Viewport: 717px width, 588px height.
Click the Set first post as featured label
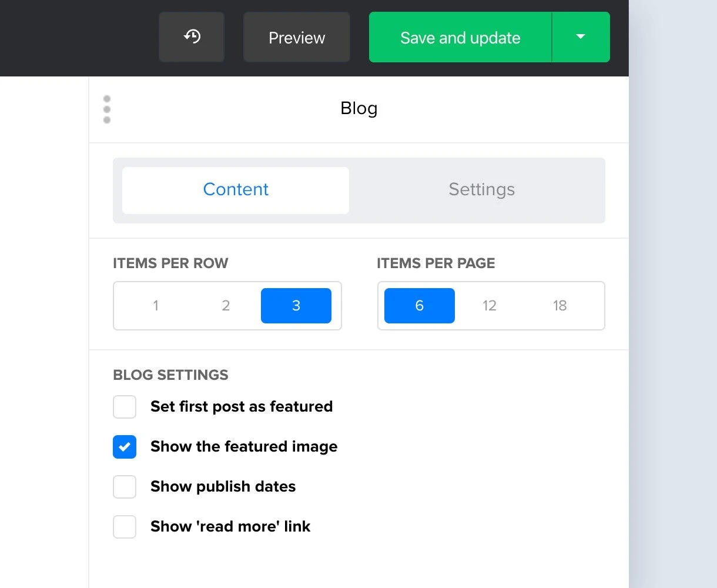coord(242,407)
